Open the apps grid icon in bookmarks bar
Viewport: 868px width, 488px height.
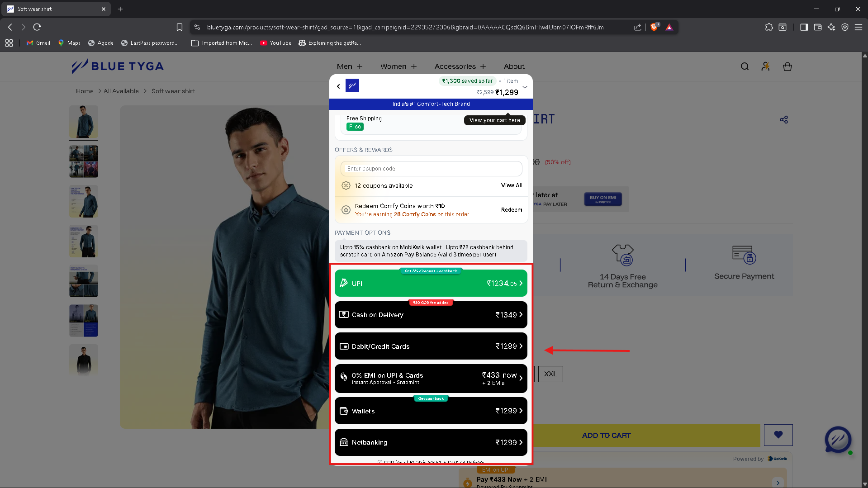click(9, 43)
